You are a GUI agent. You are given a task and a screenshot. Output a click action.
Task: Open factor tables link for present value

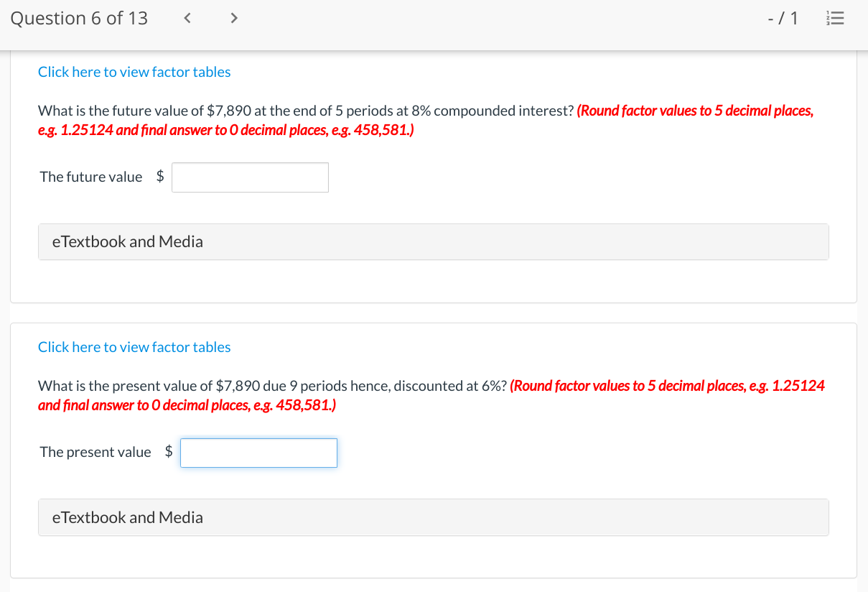click(x=134, y=347)
